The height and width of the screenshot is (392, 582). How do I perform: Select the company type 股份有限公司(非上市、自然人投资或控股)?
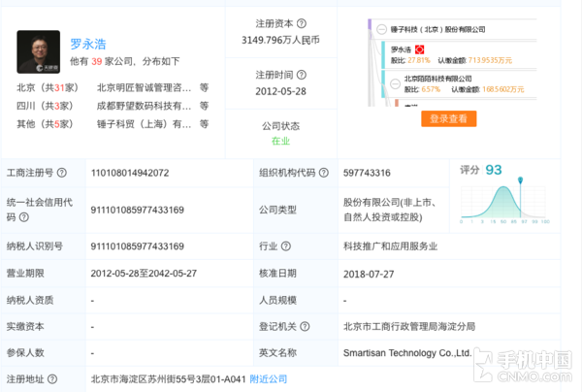point(390,210)
